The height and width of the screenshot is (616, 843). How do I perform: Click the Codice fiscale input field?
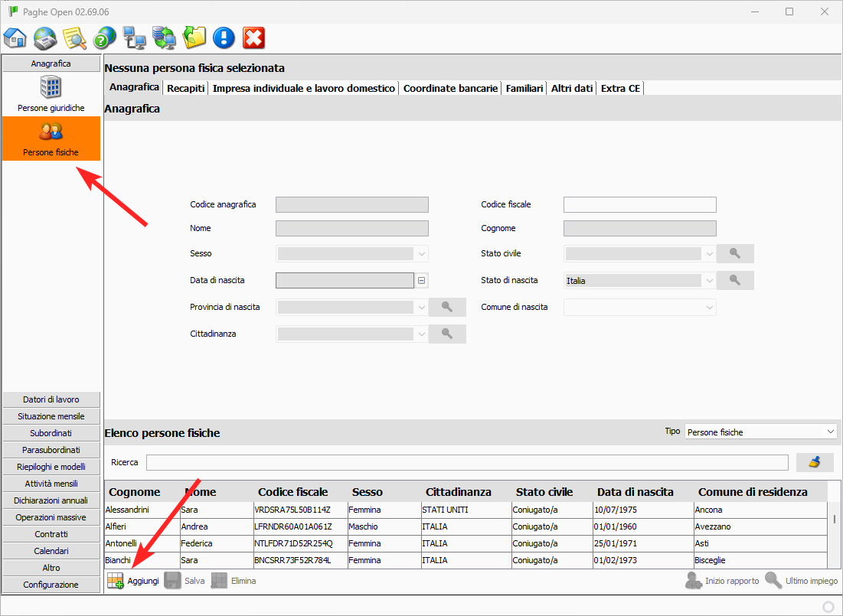click(x=639, y=204)
